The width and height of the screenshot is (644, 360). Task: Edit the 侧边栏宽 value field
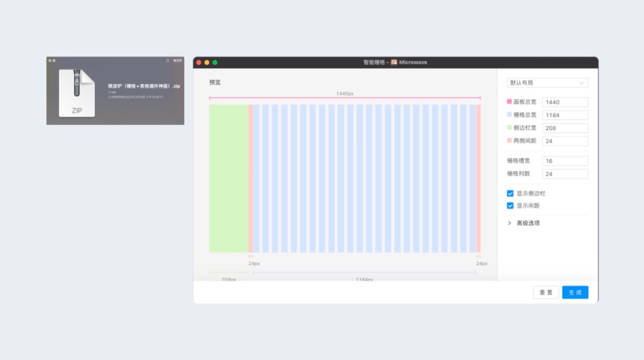click(x=565, y=128)
